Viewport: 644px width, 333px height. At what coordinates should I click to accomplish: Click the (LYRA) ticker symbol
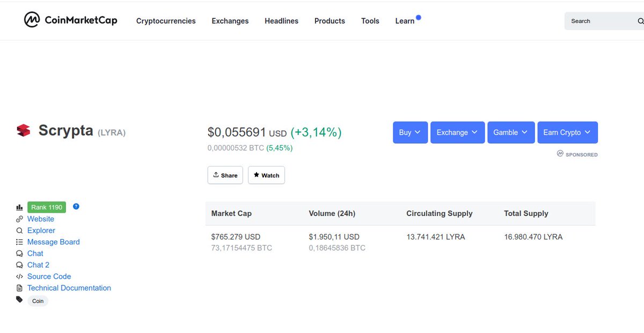point(112,132)
